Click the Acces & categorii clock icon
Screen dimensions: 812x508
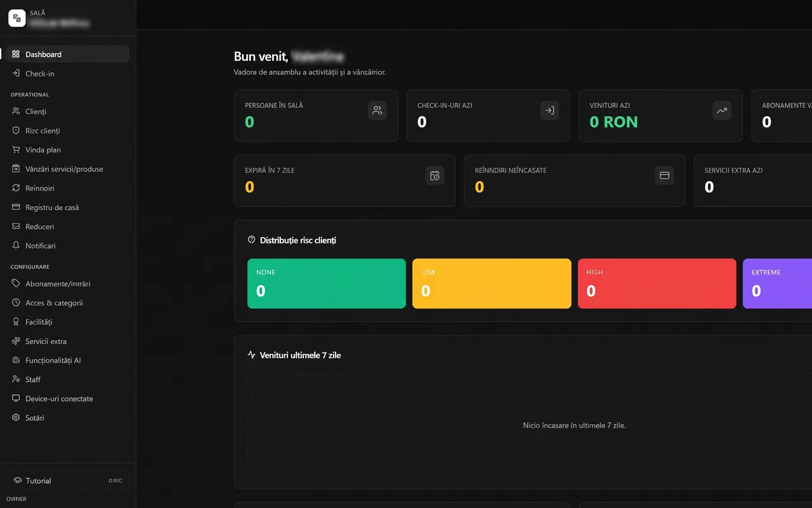pyautogui.click(x=16, y=303)
